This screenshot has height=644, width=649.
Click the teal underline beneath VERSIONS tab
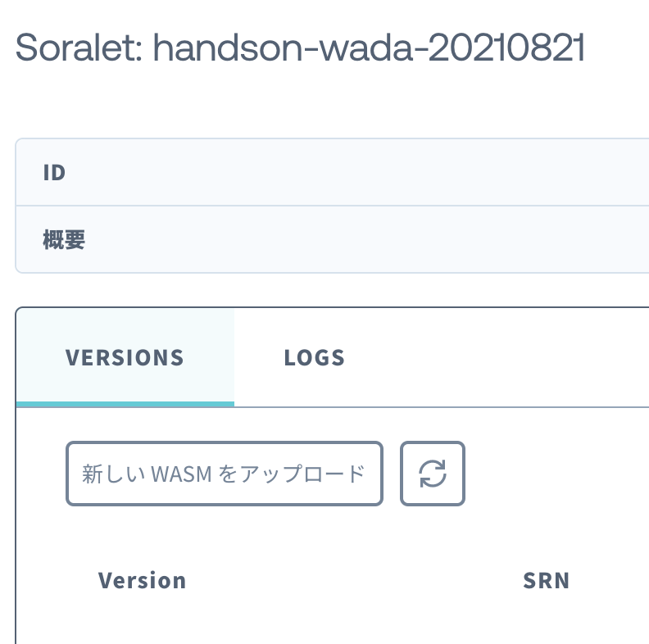coord(125,404)
